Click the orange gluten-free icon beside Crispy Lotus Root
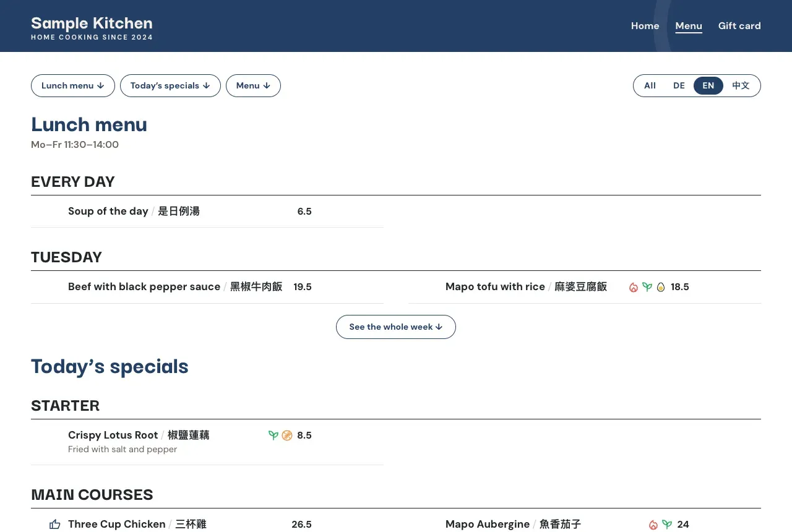Screen dimensions: 792x532 [287, 435]
